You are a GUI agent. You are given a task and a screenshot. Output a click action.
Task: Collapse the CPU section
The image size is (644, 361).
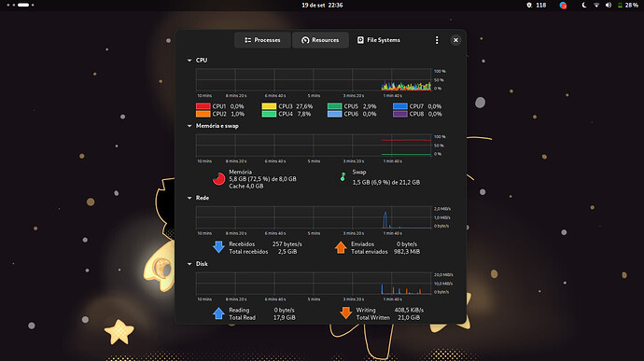(x=189, y=61)
